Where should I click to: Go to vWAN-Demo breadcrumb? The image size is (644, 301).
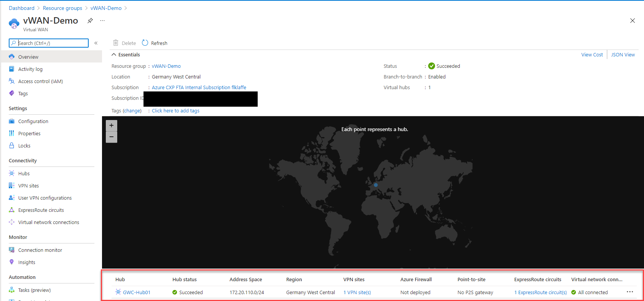(x=106, y=8)
